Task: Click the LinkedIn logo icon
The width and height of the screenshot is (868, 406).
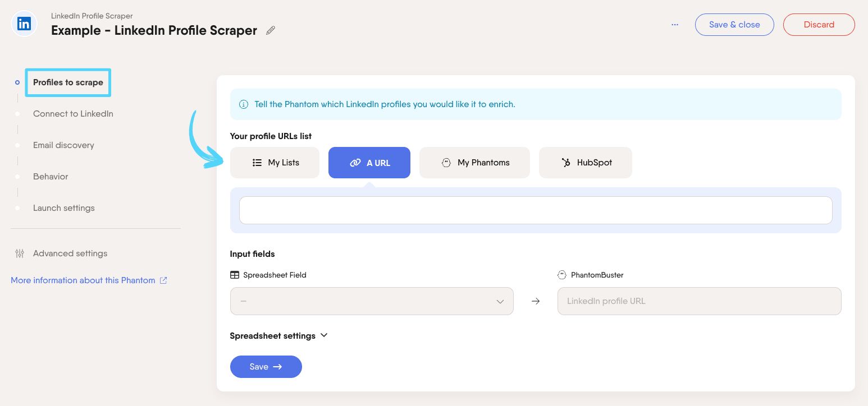Action: (24, 24)
